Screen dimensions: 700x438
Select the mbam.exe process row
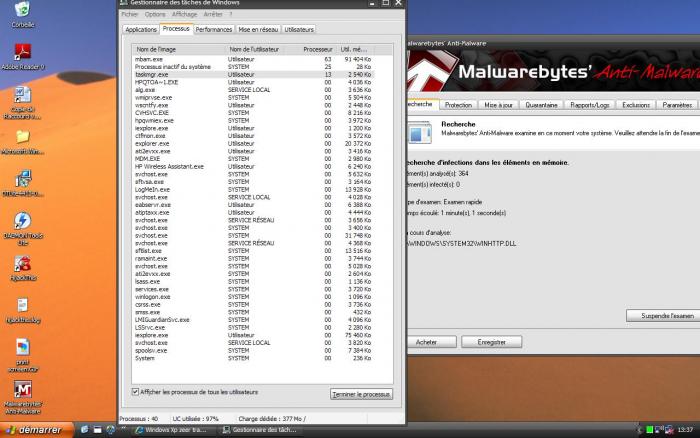coord(253,59)
